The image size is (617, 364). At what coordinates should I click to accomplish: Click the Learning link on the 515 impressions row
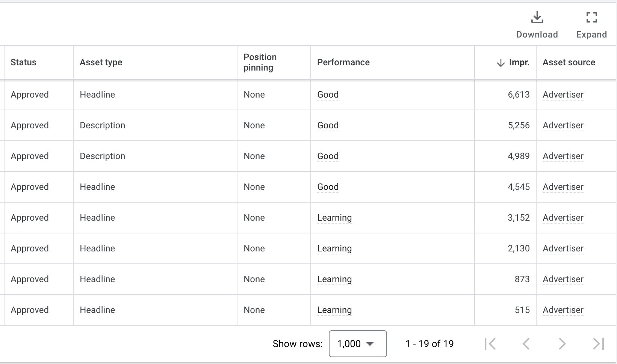334,310
